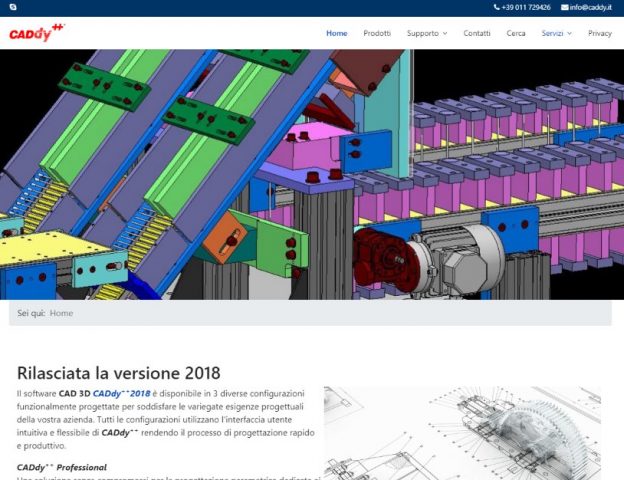Click the envelope icon beside info@caddy.it
The image size is (624, 480).
(x=565, y=7)
